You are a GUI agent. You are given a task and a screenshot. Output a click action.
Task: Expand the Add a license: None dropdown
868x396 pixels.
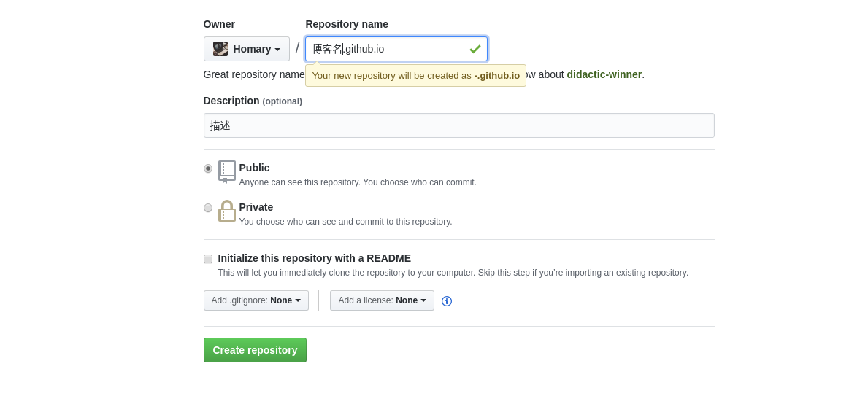coord(382,300)
